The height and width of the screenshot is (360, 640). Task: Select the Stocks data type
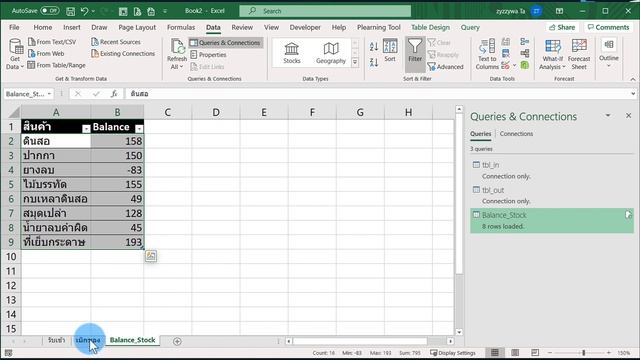[291, 53]
